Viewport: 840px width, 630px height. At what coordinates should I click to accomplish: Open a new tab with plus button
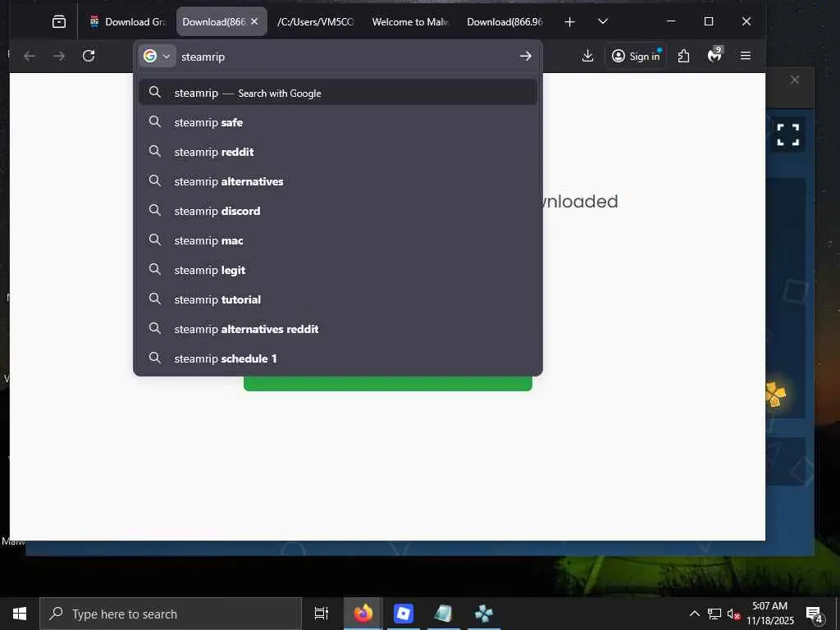[569, 22]
